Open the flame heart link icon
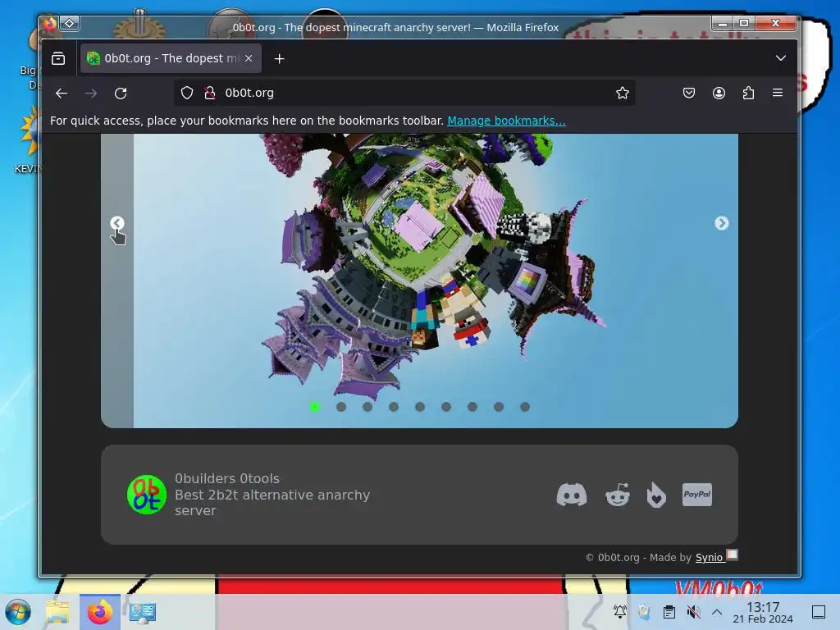 pyautogui.click(x=656, y=495)
